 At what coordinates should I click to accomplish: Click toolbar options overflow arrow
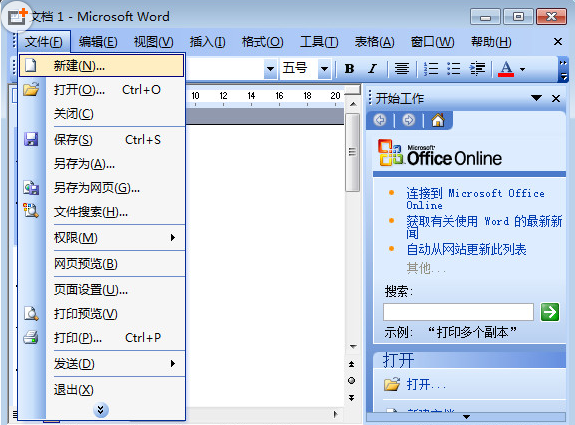click(x=563, y=70)
